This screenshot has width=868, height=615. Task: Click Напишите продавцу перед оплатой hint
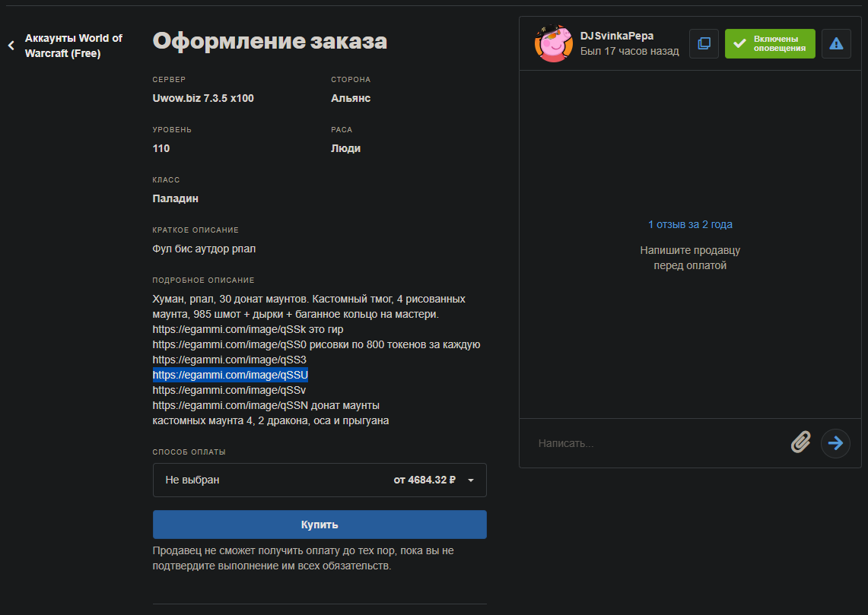pos(690,258)
